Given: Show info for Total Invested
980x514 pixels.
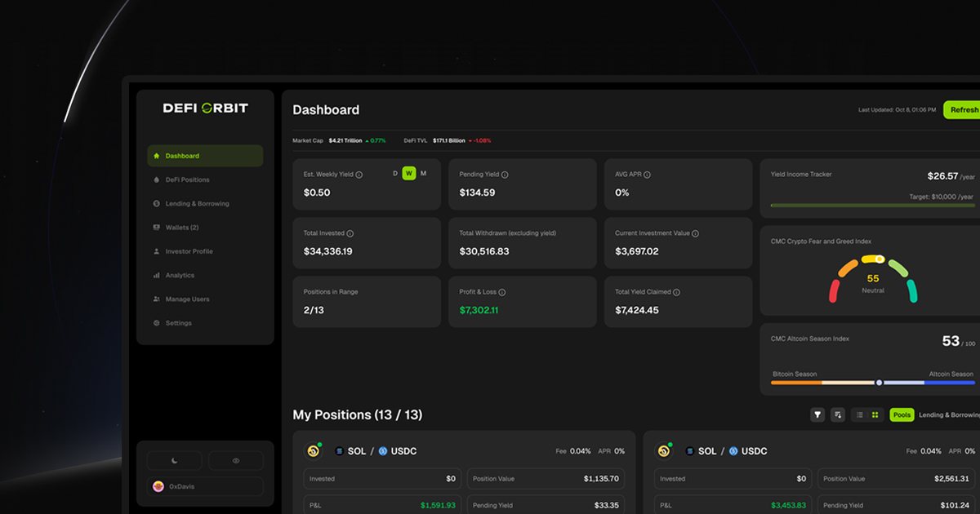Looking at the screenshot, I should pos(350,233).
